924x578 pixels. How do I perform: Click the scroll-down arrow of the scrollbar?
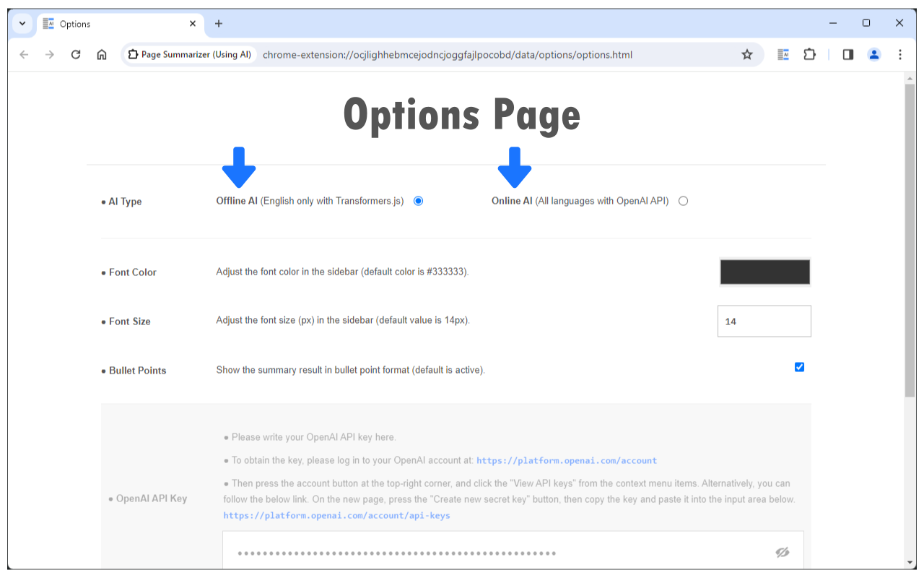[x=910, y=562]
